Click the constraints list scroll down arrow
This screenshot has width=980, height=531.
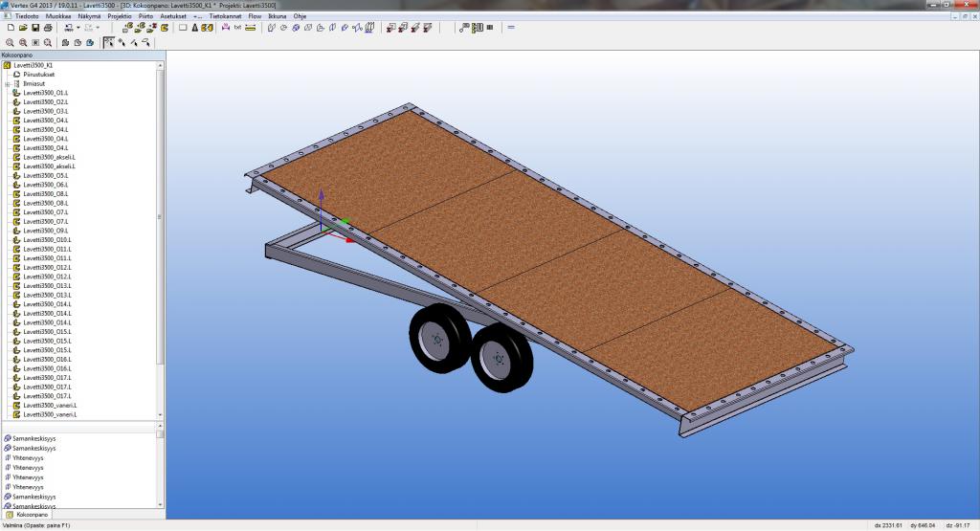pos(160,505)
